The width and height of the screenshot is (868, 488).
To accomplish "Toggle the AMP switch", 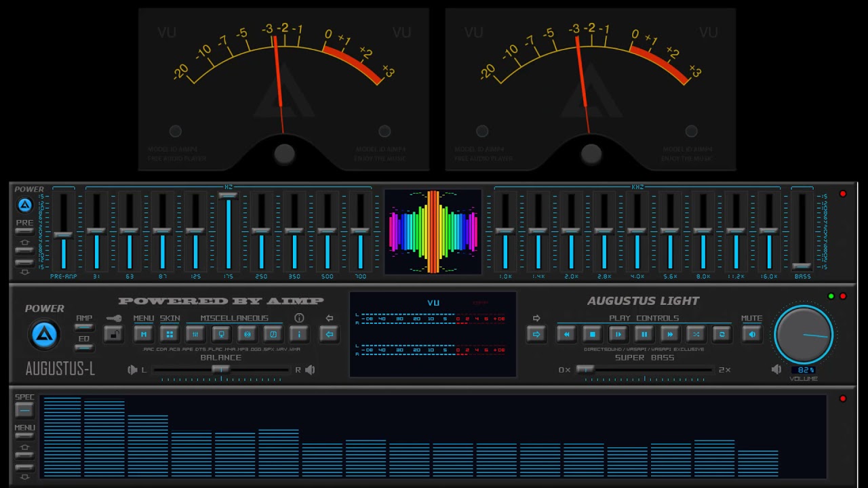I will [84, 327].
